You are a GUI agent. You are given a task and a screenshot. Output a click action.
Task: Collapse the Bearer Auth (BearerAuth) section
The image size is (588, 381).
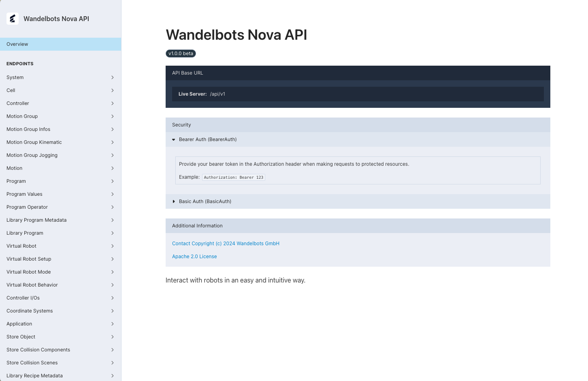(174, 139)
